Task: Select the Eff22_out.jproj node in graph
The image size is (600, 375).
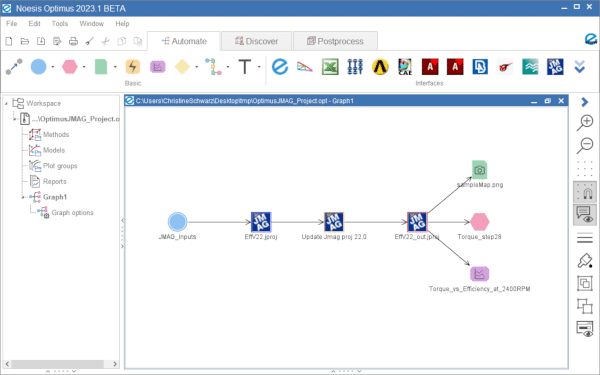Action: pos(417,222)
